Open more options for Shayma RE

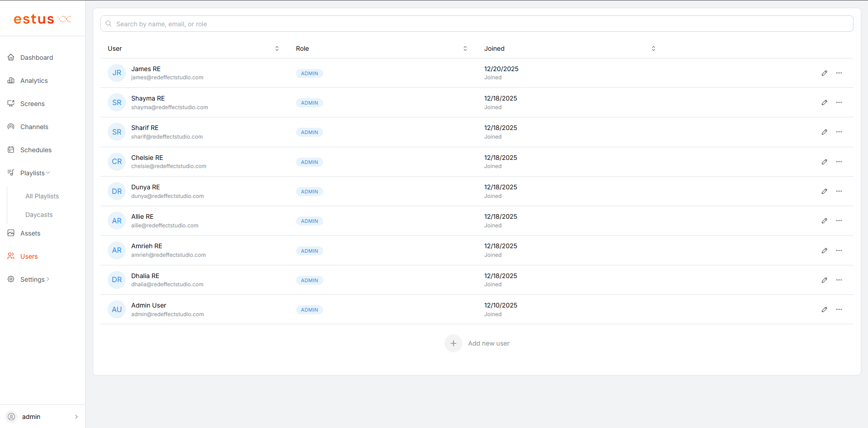tap(839, 102)
